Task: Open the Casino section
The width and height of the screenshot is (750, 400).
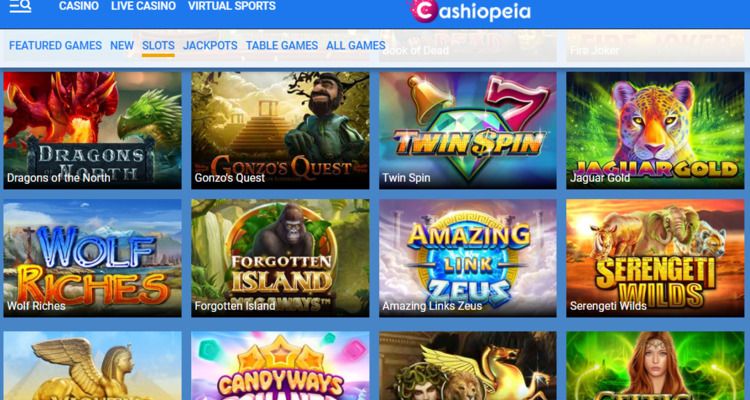Action: pyautogui.click(x=79, y=6)
